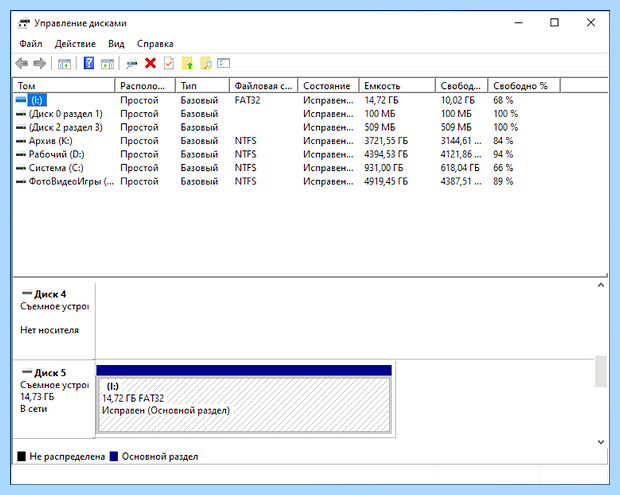Click the connect drive icon before red X
620x495 pixels.
click(132, 64)
